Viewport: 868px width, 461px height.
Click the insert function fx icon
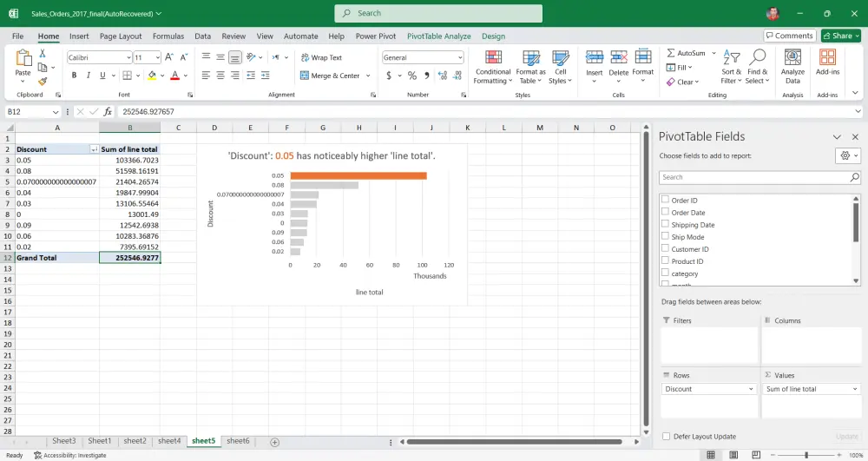(108, 112)
